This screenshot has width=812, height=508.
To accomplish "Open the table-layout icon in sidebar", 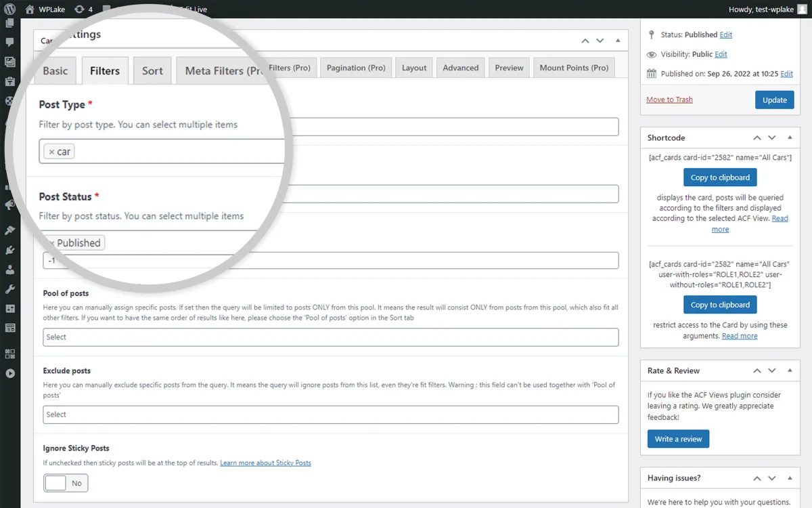I will click(x=9, y=328).
